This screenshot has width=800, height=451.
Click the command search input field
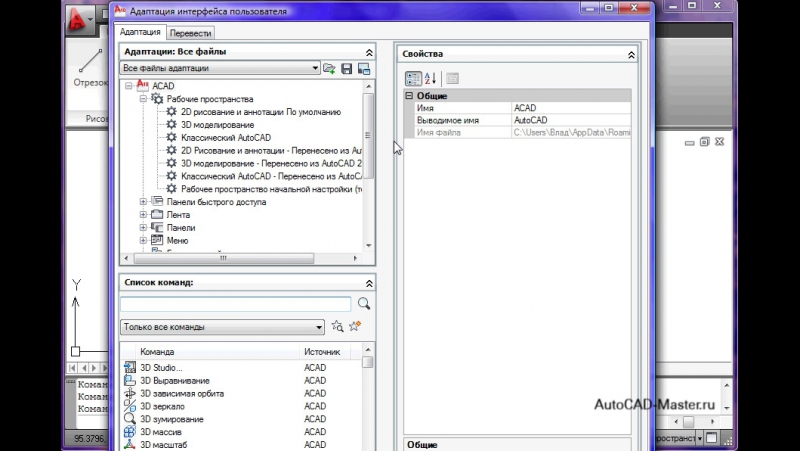(235, 303)
